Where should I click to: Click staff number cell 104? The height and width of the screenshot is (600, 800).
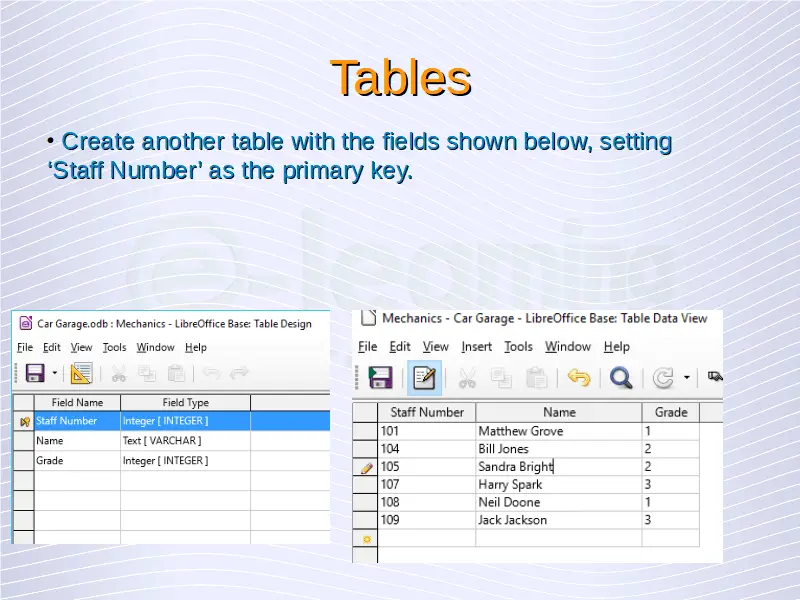tap(427, 449)
